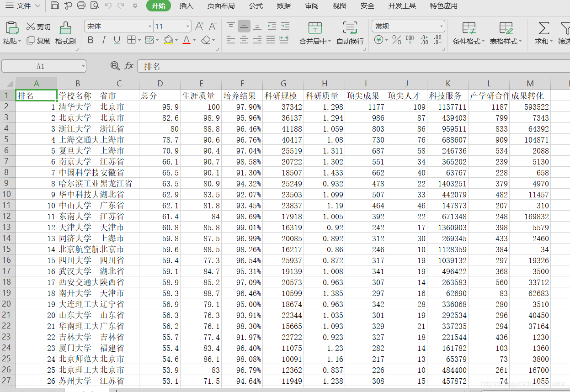This screenshot has width=570, height=392.
Task: Click the Copy (复制) button
Action: click(x=38, y=41)
